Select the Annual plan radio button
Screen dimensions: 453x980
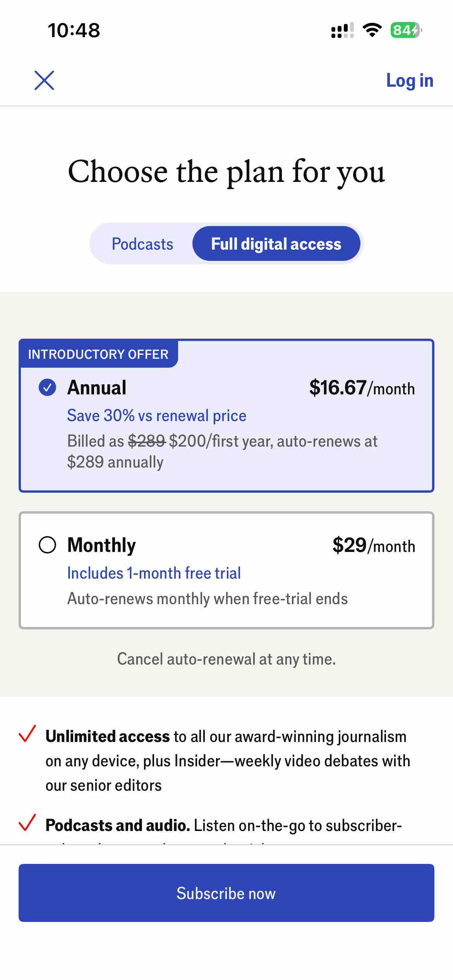[x=48, y=387]
